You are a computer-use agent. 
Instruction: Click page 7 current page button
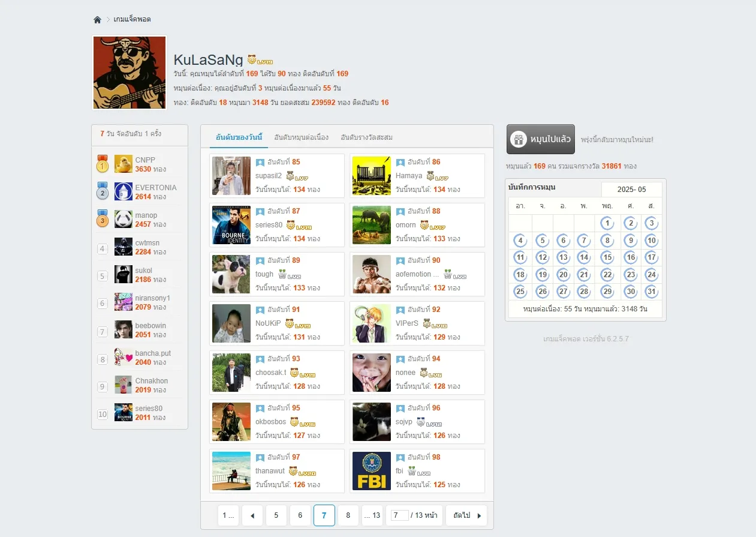tap(324, 515)
